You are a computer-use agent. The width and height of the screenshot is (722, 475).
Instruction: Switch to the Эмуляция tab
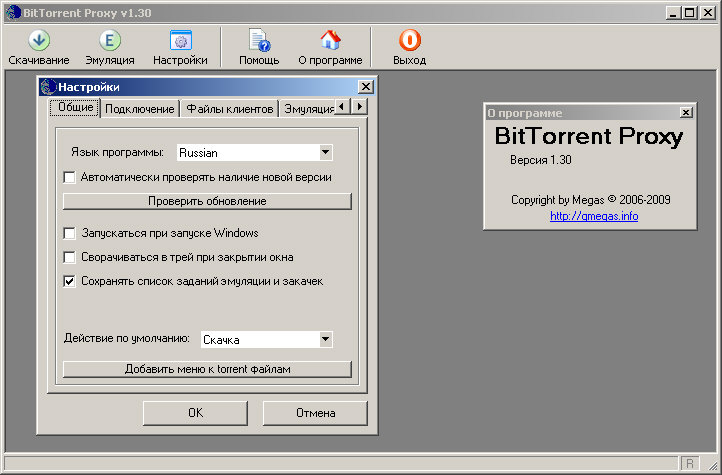(x=308, y=109)
